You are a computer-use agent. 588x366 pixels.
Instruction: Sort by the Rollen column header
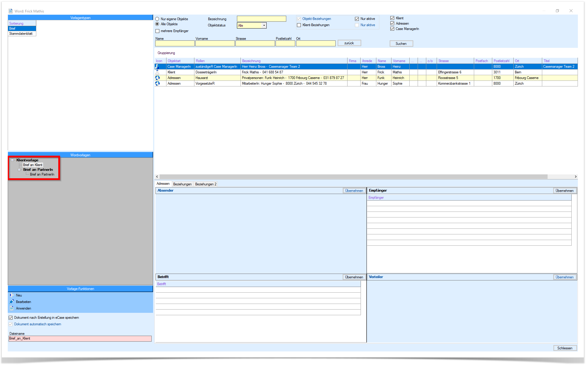coord(217,61)
